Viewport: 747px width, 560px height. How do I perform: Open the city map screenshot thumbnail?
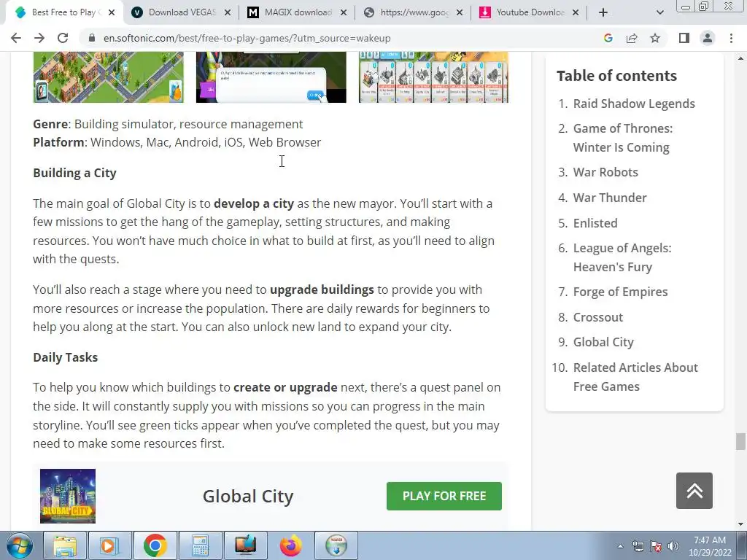point(108,77)
